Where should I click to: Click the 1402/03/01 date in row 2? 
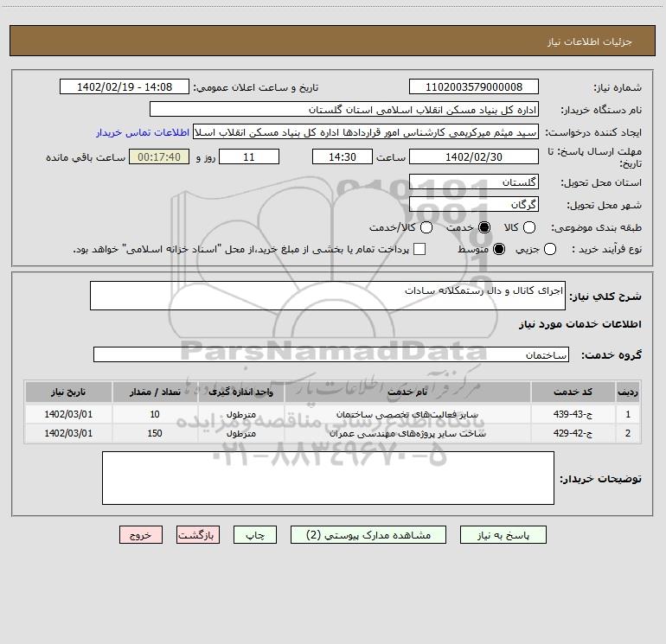coord(68,433)
